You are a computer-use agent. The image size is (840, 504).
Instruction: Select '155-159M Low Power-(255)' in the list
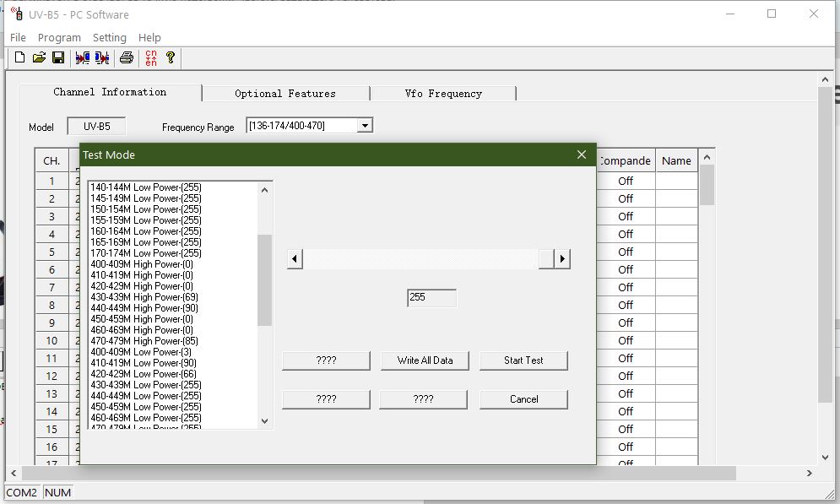pos(146,220)
